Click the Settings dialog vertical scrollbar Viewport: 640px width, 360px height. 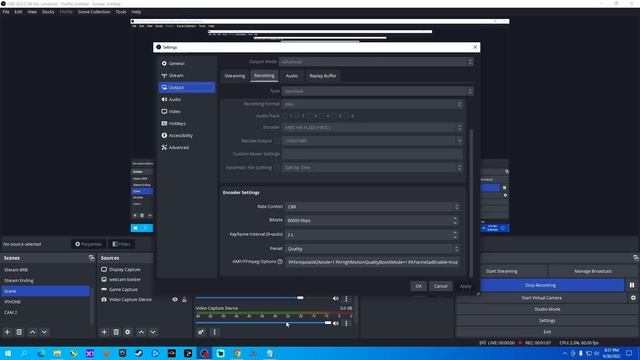tap(471, 203)
